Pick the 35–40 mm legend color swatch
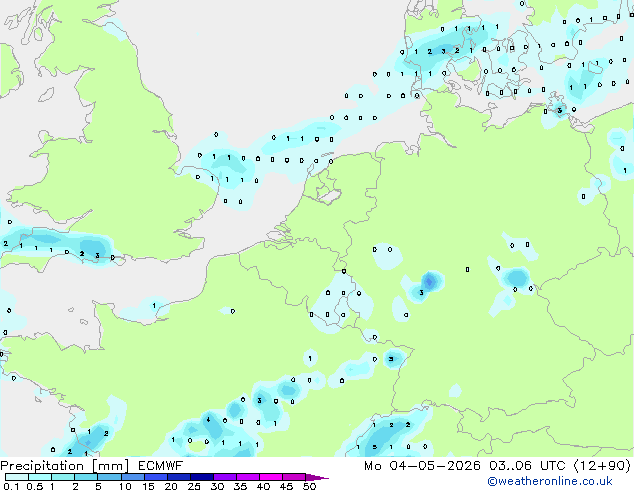634x490 pixels. point(247,477)
